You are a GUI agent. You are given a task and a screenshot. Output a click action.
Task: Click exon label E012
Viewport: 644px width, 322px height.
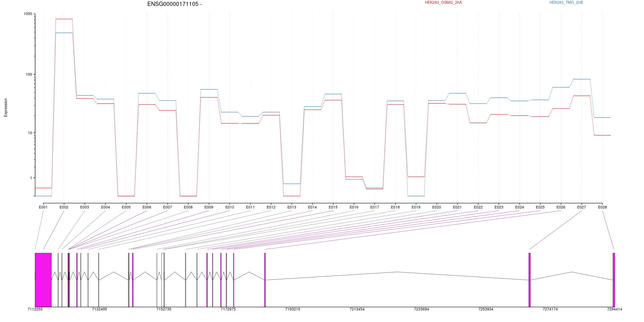(271, 207)
